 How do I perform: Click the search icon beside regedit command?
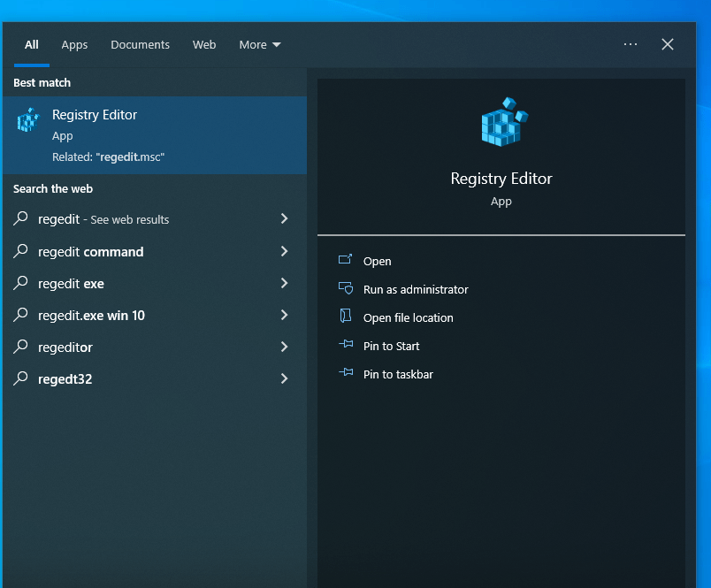coord(21,251)
